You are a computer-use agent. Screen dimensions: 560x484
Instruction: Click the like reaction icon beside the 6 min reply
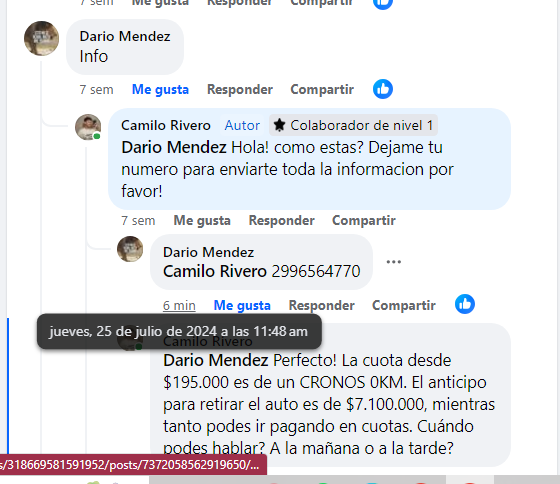tap(465, 304)
